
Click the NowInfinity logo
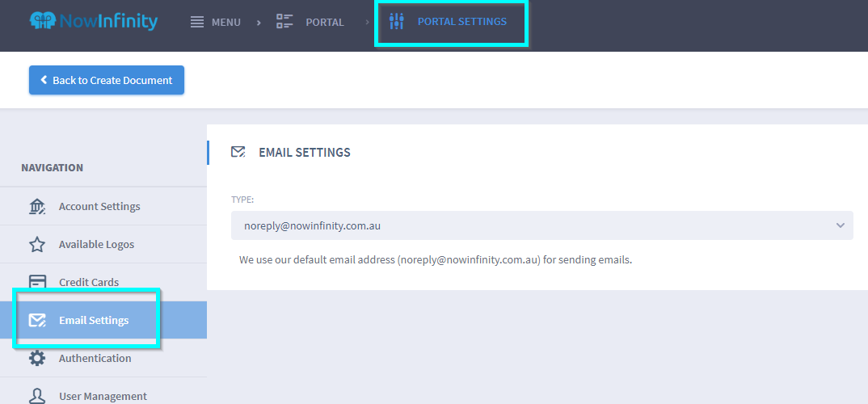[x=94, y=22]
